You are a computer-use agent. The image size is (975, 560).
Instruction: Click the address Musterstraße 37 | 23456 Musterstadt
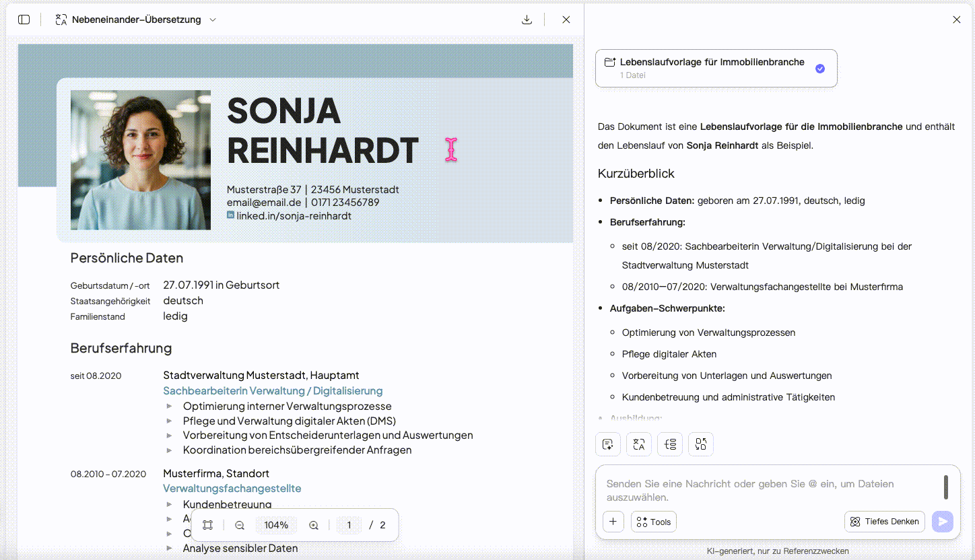pos(313,190)
